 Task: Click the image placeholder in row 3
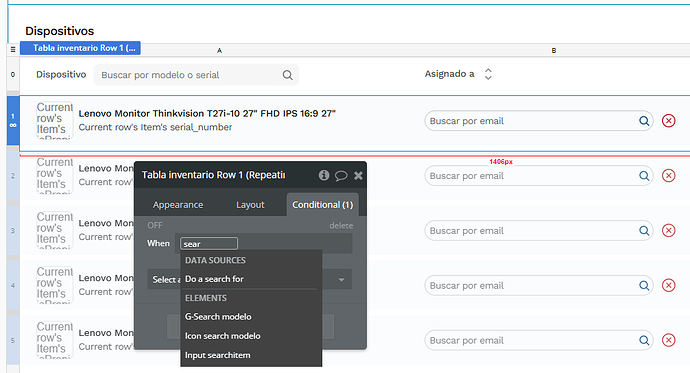(x=55, y=230)
